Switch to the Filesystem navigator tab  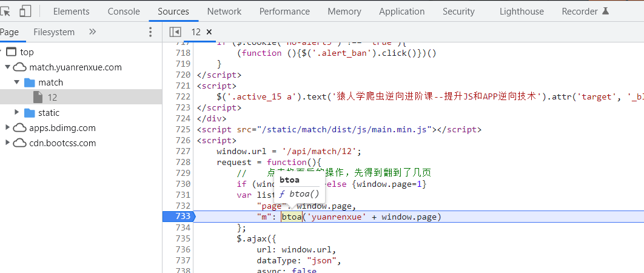point(54,32)
